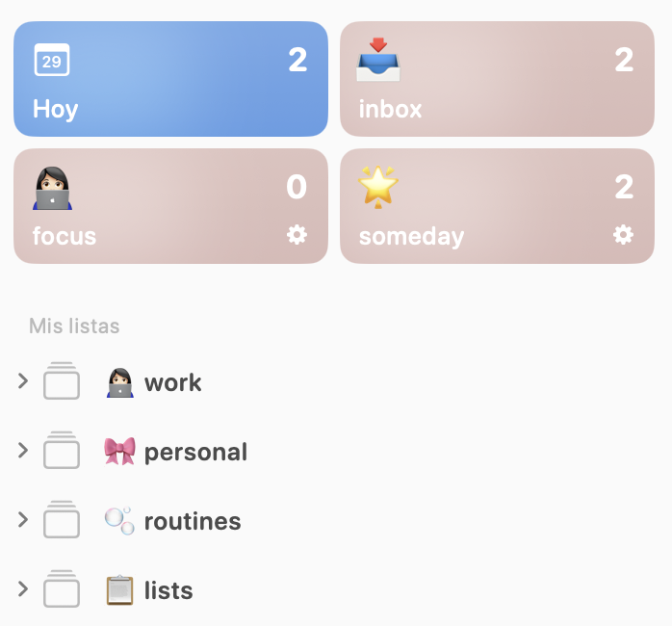Open the Hoy smart list
Screen dimensions: 672x626
coord(170,79)
